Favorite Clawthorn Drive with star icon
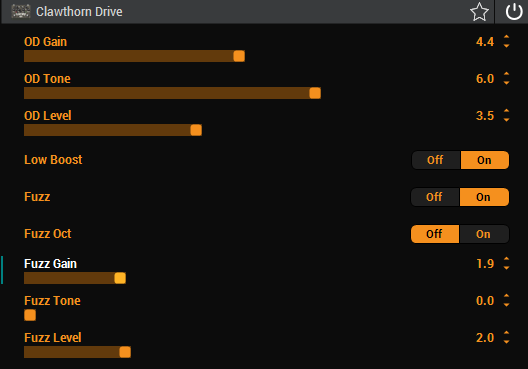The image size is (528, 369). click(x=479, y=12)
